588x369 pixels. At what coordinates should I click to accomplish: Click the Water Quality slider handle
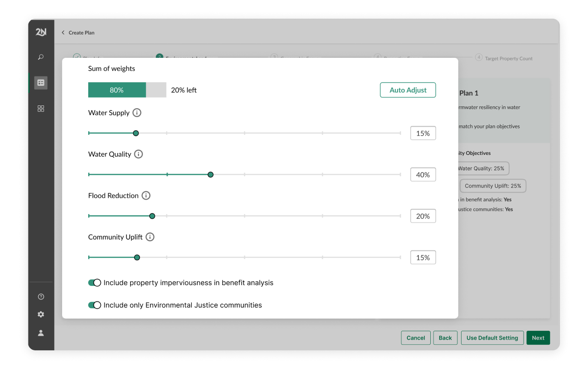click(210, 174)
